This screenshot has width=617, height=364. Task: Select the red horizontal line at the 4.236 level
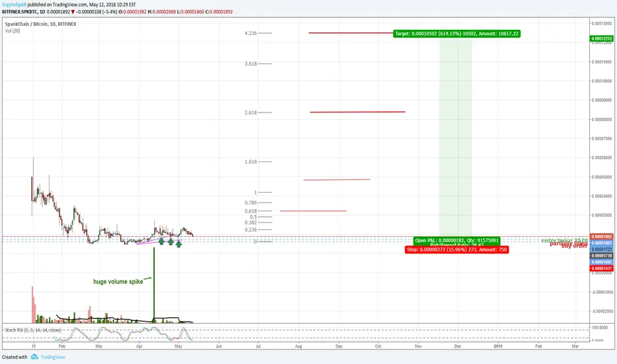tap(351, 33)
